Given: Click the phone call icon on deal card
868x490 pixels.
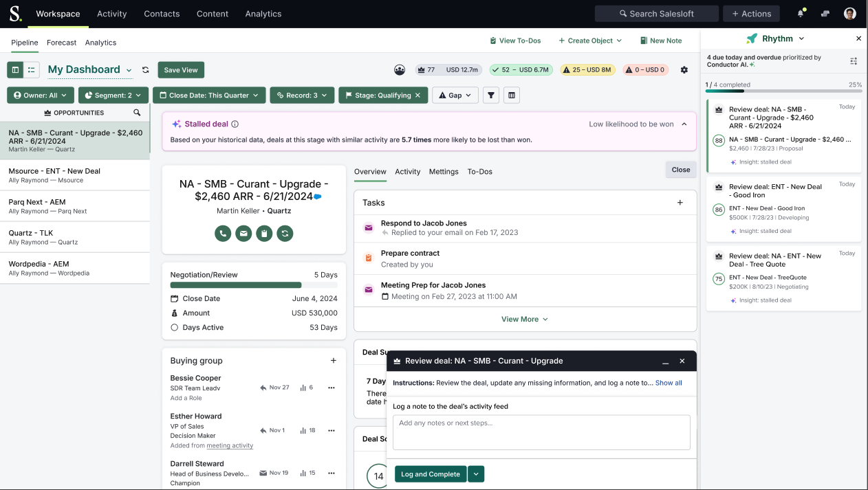Looking at the screenshot, I should 222,234.
